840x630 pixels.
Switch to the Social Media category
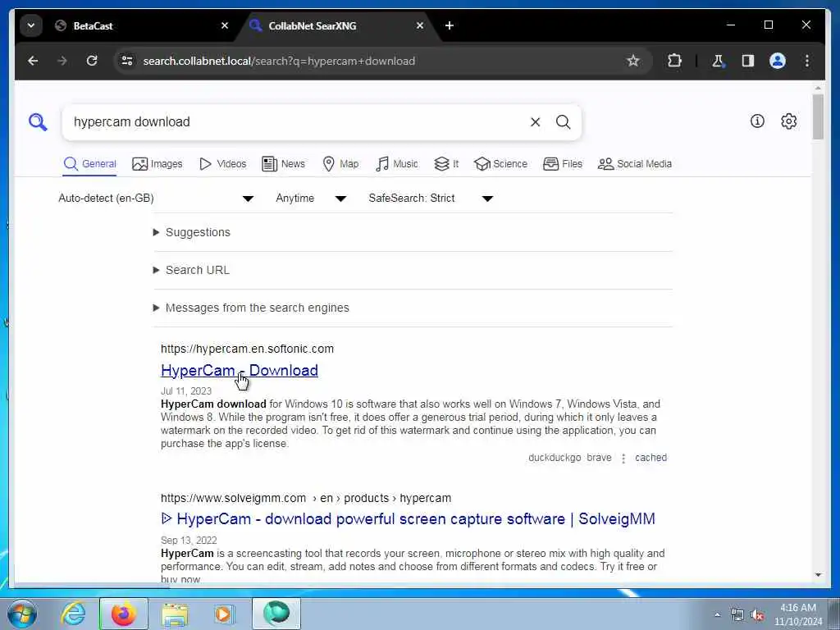click(x=635, y=164)
